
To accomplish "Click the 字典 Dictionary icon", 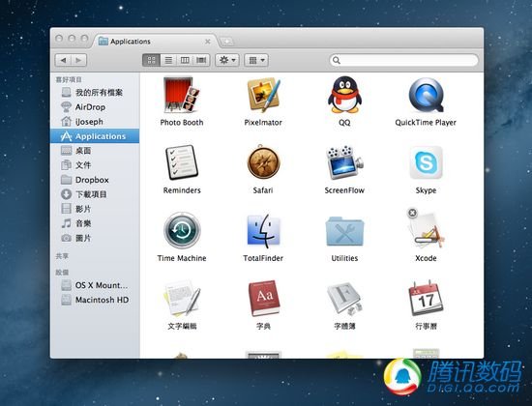I will 264,298.
